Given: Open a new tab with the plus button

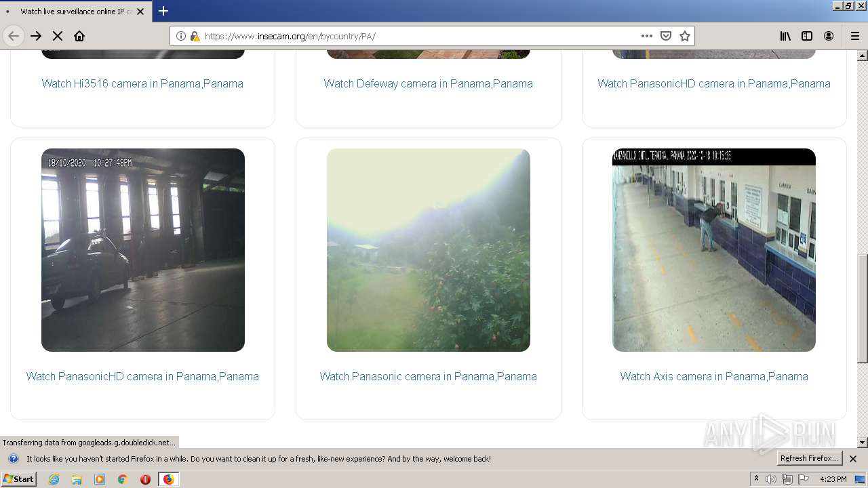Looking at the screenshot, I should click(163, 11).
